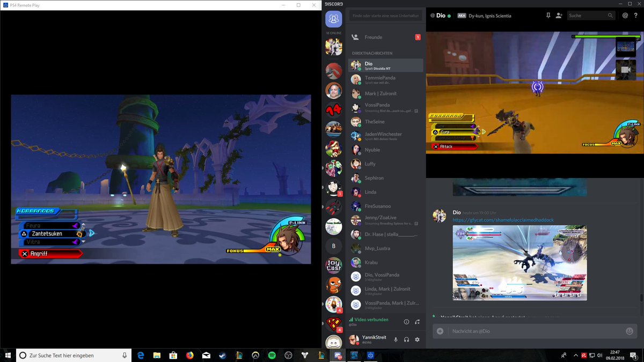644x362 pixels.
Task: Open direct message with TemmiePanda
Action: 385,79
